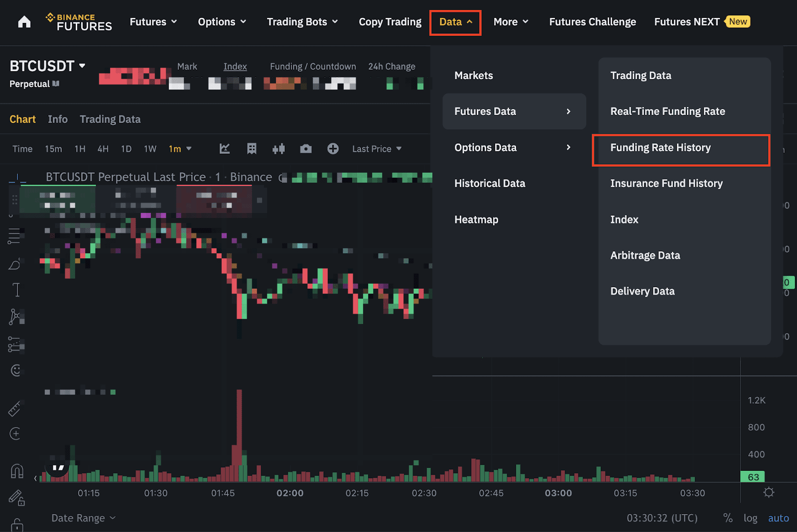Activate the magnet mode tool
The height and width of the screenshot is (532, 797).
[x=16, y=471]
